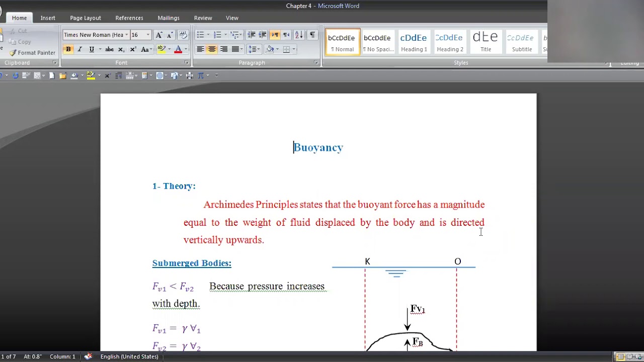Viewport: 644px width, 362px height.
Task: Expand Clipboard pane launcher
Action: click(55, 63)
